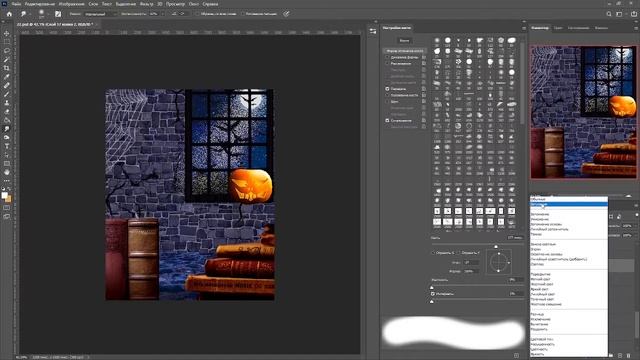Click the foreground color swatch
640x360 pixels.
4,196
